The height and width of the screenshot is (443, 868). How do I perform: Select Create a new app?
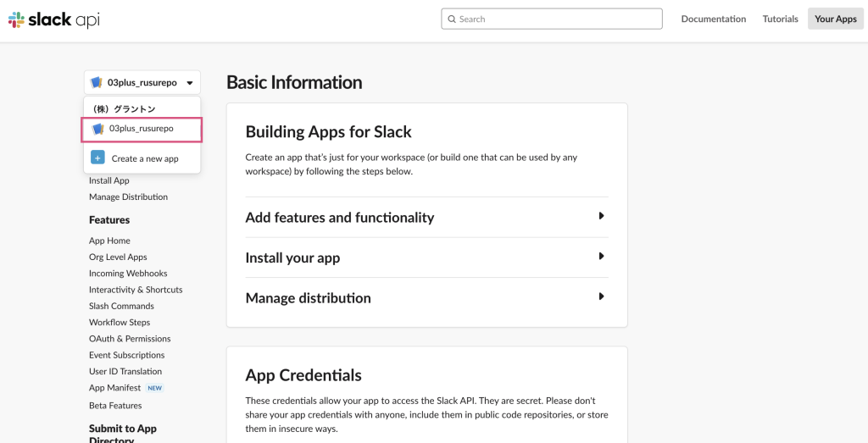click(145, 158)
